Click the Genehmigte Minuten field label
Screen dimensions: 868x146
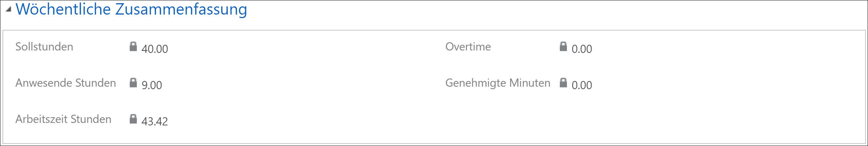point(498,83)
